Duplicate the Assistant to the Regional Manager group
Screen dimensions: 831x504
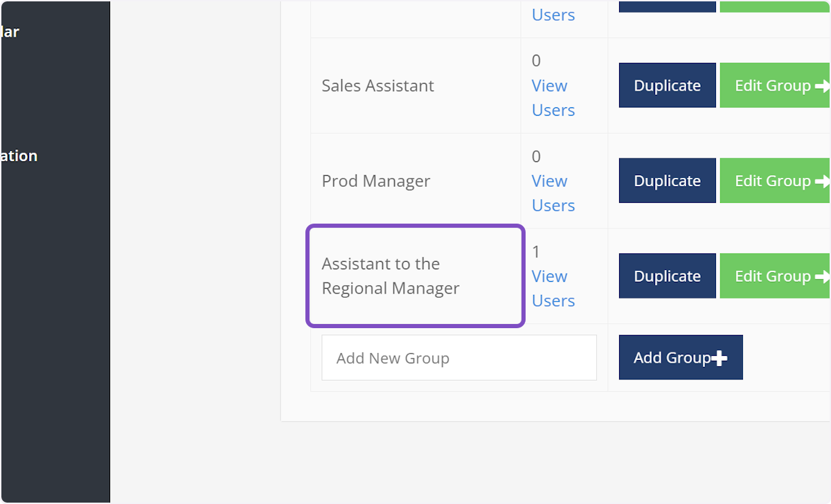[x=667, y=276]
